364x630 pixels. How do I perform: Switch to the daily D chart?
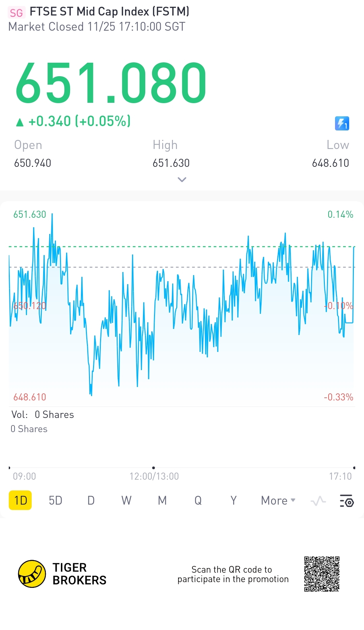[91, 501]
